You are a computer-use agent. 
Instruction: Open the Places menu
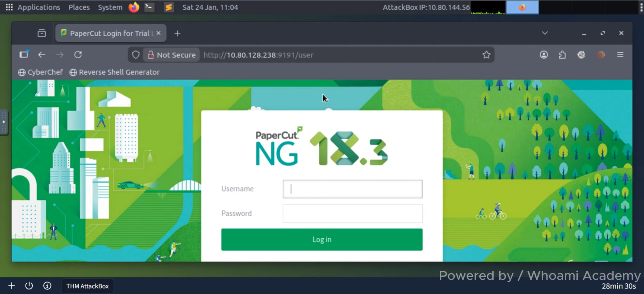tap(79, 7)
